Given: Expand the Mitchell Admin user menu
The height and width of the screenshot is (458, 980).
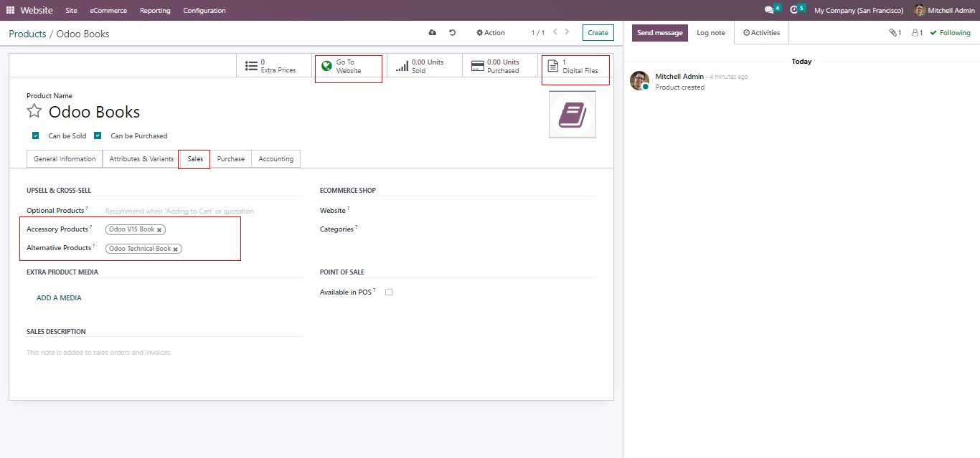Looking at the screenshot, I should [x=944, y=11].
